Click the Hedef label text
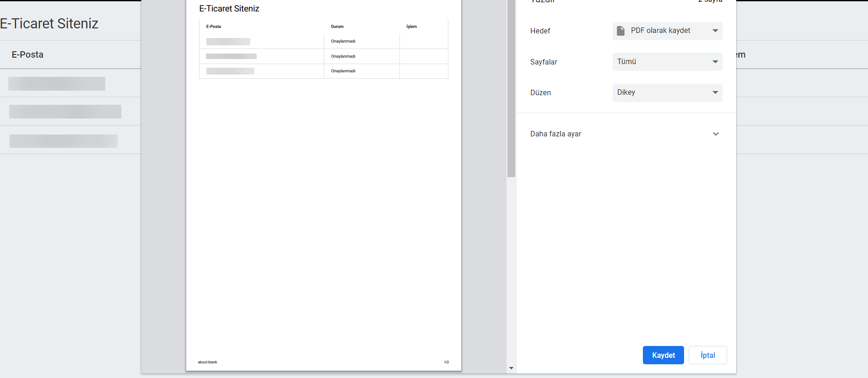The image size is (868, 378). pyautogui.click(x=540, y=31)
